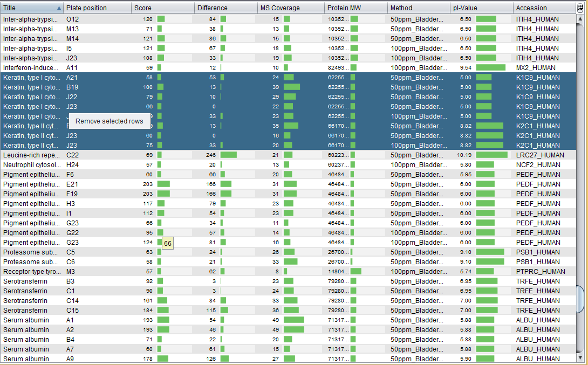Sort by the pI-Value column header

coord(481,8)
